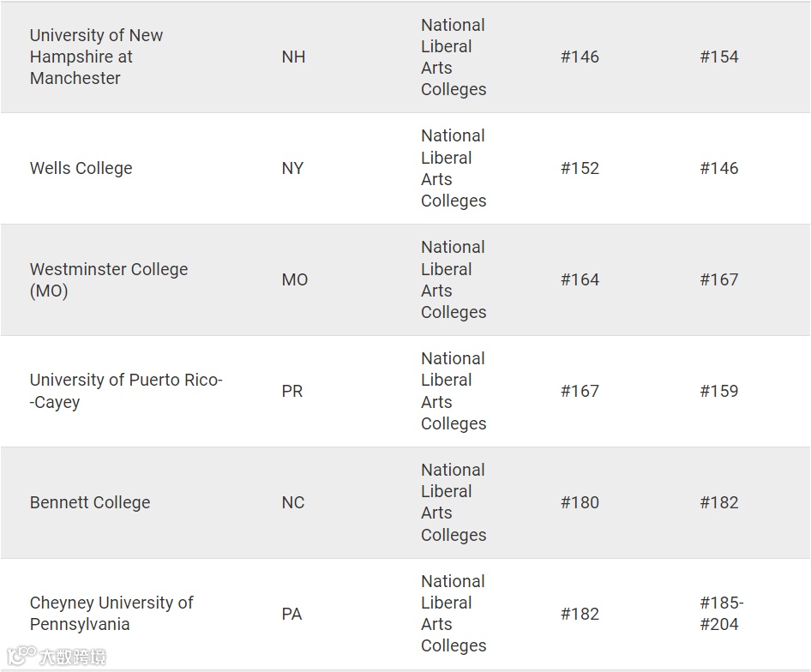Click the NC state abbreviation
Screen dimensions: 811x672
pos(293,502)
